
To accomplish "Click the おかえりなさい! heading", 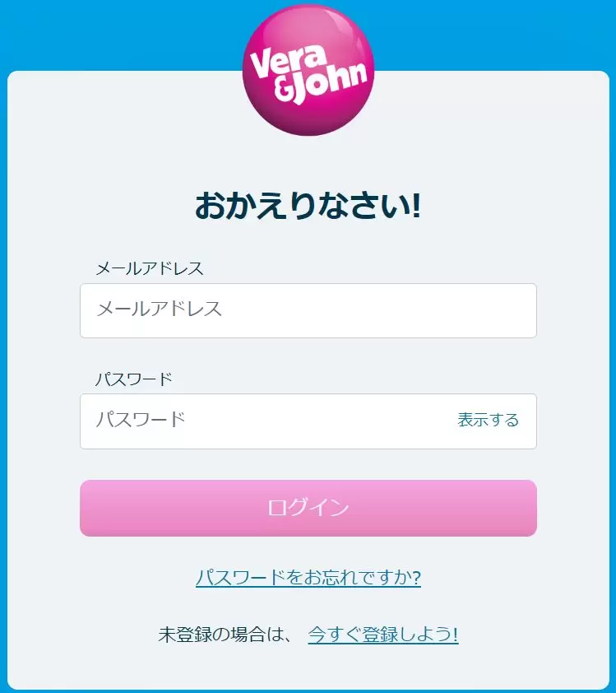I will coord(308,206).
